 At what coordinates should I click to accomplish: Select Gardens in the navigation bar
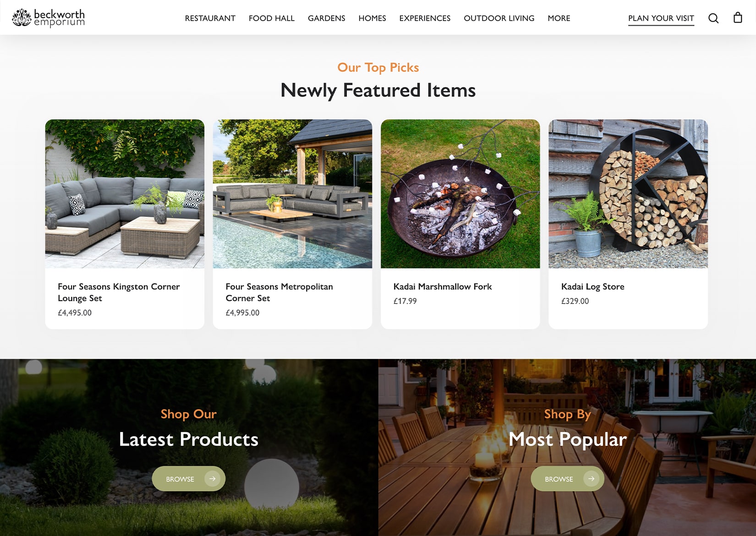tap(327, 18)
